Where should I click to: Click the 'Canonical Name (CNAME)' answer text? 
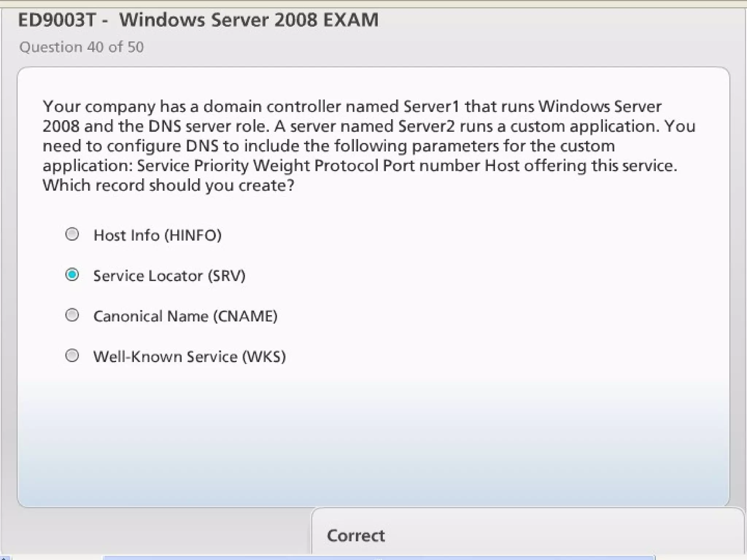point(186,316)
